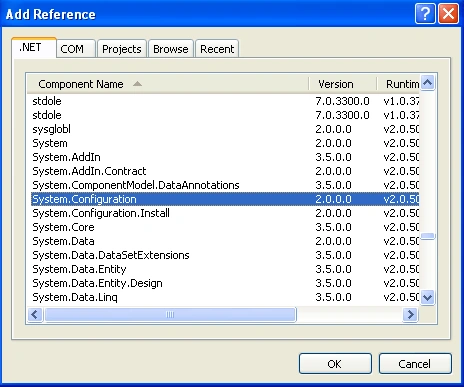Screen dimensions: 464x387
Task: Click the vertical scrollbar down arrow
Action: pos(428,297)
